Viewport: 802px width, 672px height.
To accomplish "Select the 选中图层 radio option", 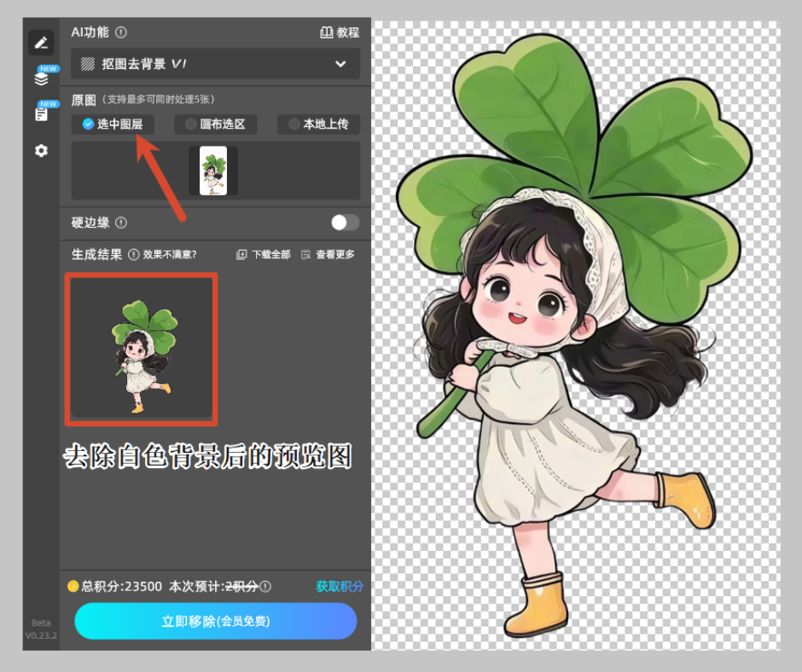I will tap(113, 124).
